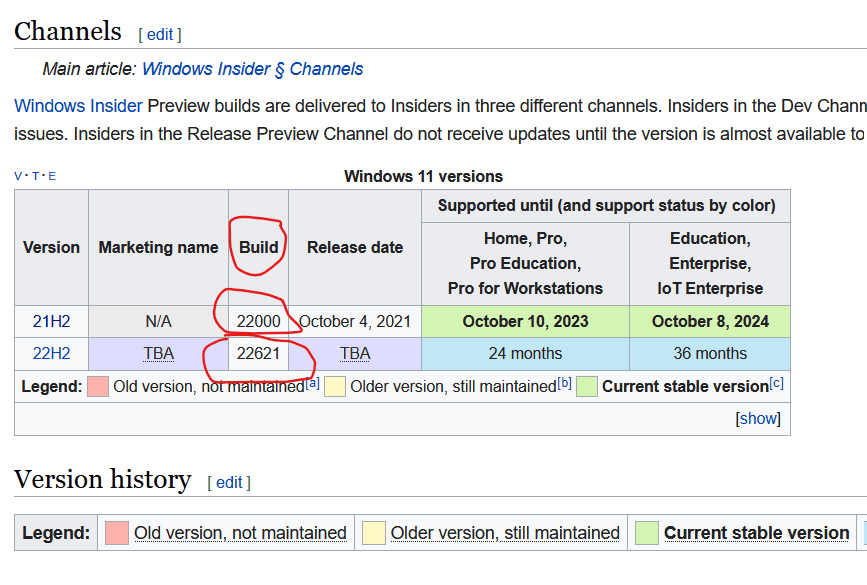Click 'Old version, not maintained' in Version history legend

240,533
